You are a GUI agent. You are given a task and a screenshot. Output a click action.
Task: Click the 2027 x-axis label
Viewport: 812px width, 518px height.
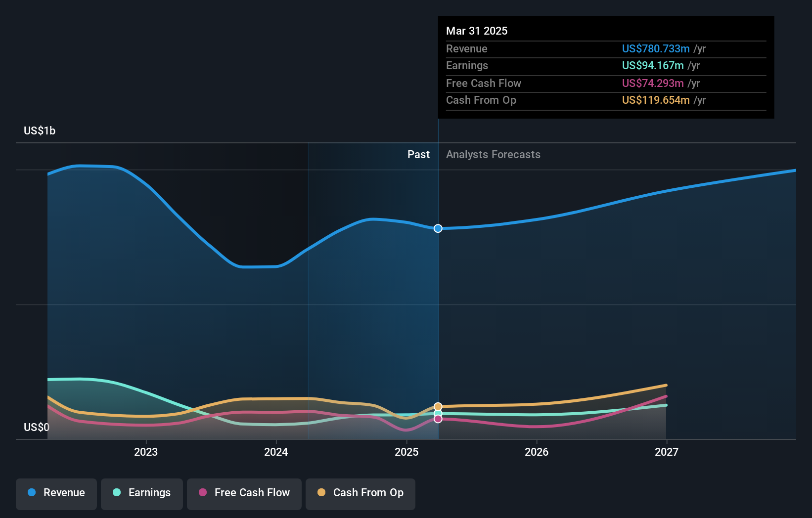667,452
